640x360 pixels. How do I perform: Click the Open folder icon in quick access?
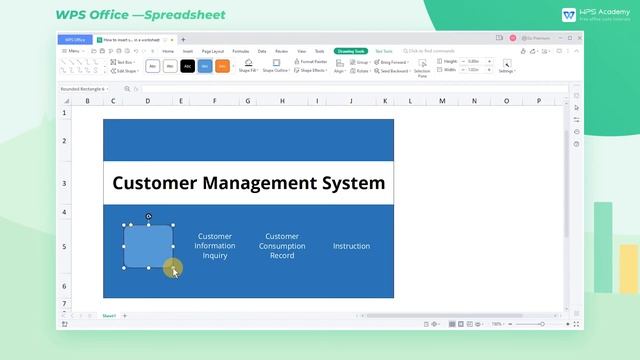(x=94, y=51)
